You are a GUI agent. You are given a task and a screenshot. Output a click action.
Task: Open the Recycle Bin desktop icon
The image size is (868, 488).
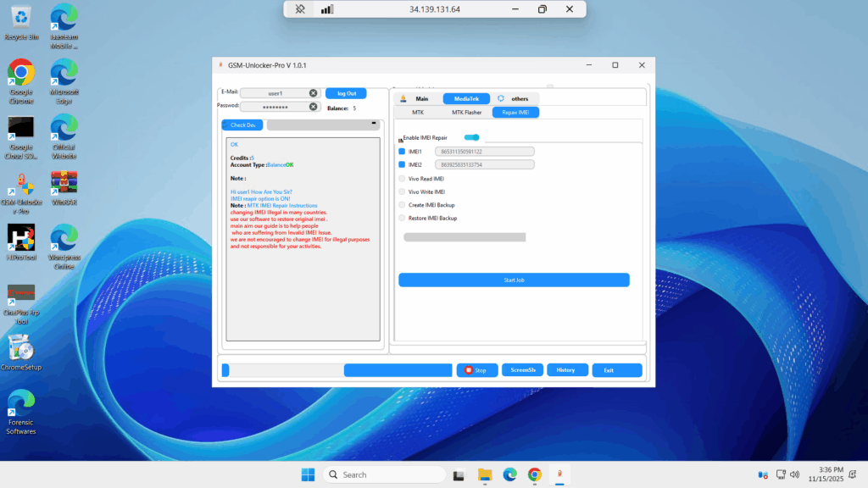click(21, 19)
